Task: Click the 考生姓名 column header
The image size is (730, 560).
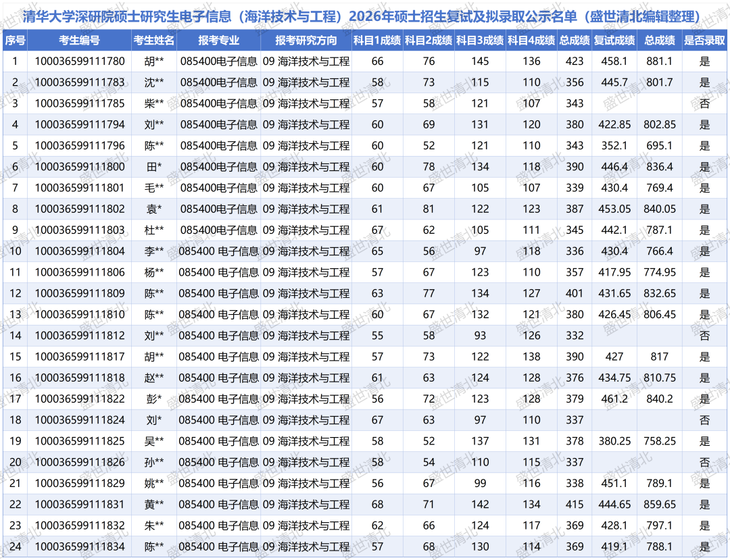Action: [154, 41]
